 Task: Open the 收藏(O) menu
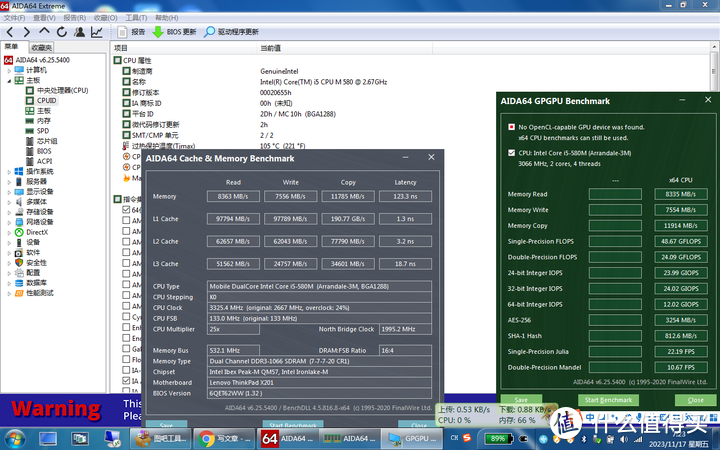tap(106, 17)
